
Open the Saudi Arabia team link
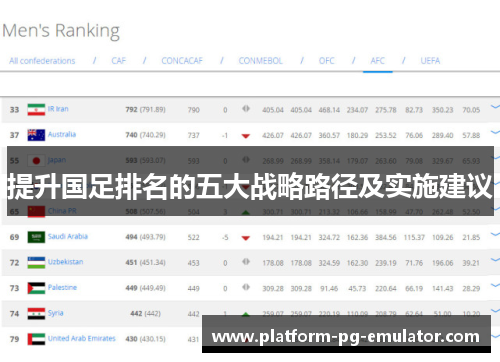tap(68, 236)
